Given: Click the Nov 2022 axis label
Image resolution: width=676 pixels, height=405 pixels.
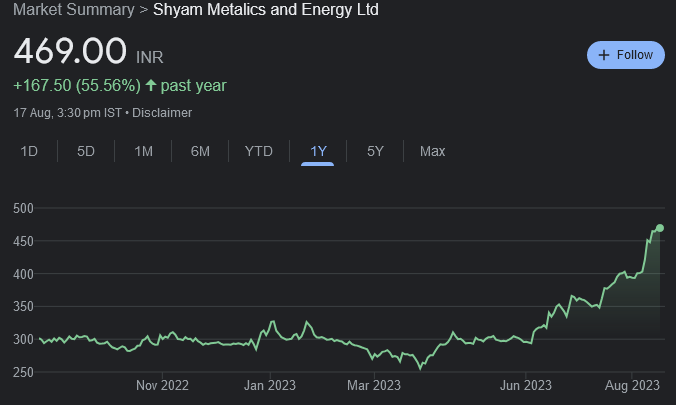Looking at the screenshot, I should [x=162, y=385].
